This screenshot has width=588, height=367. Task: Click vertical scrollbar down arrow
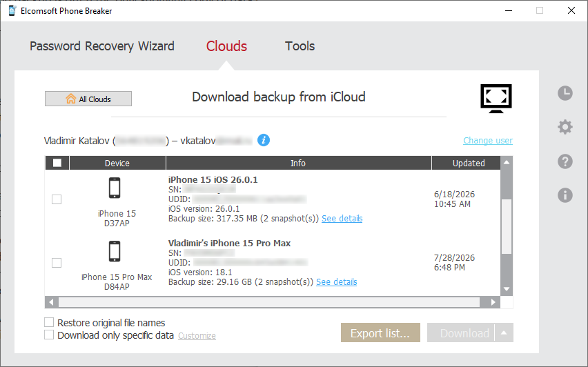click(507, 289)
